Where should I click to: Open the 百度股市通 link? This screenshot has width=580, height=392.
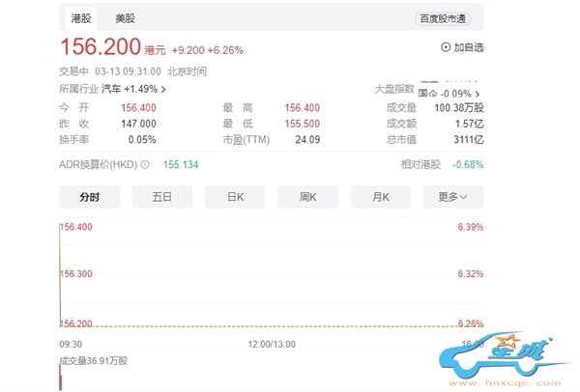pyautogui.click(x=443, y=19)
